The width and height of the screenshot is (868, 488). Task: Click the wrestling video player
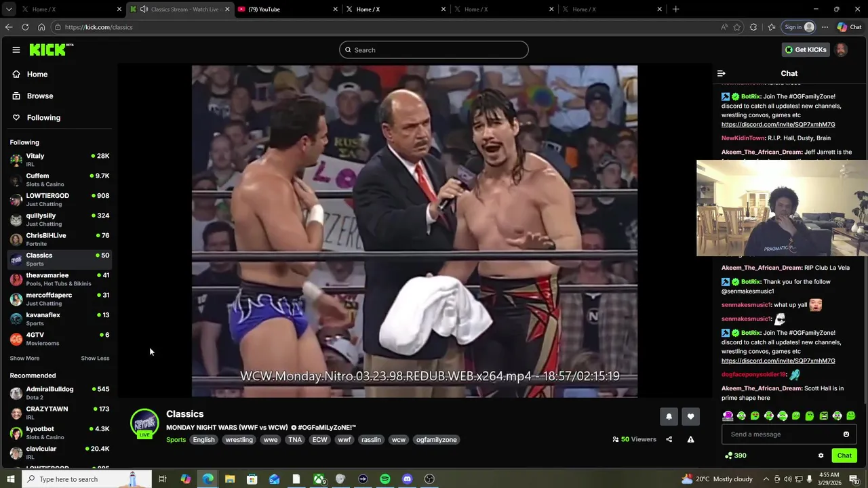pos(414,231)
